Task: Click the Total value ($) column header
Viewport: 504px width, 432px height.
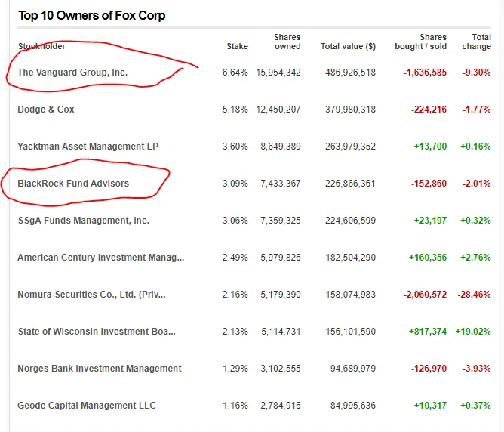Action: pos(348,46)
